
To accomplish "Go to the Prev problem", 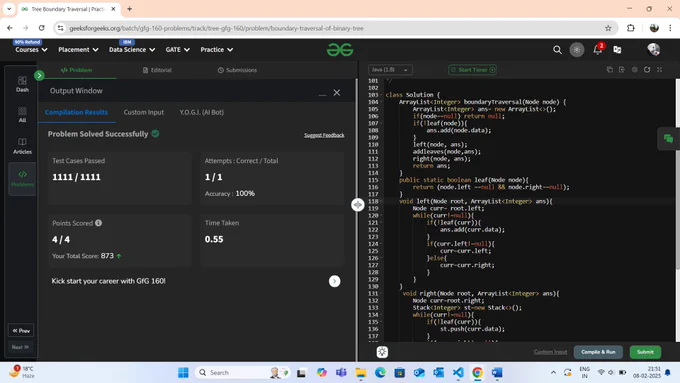I will [x=21, y=331].
